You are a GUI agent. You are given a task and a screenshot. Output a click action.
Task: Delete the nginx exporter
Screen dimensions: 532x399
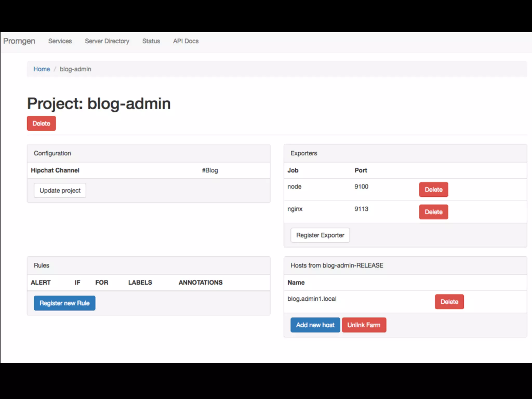coord(433,212)
